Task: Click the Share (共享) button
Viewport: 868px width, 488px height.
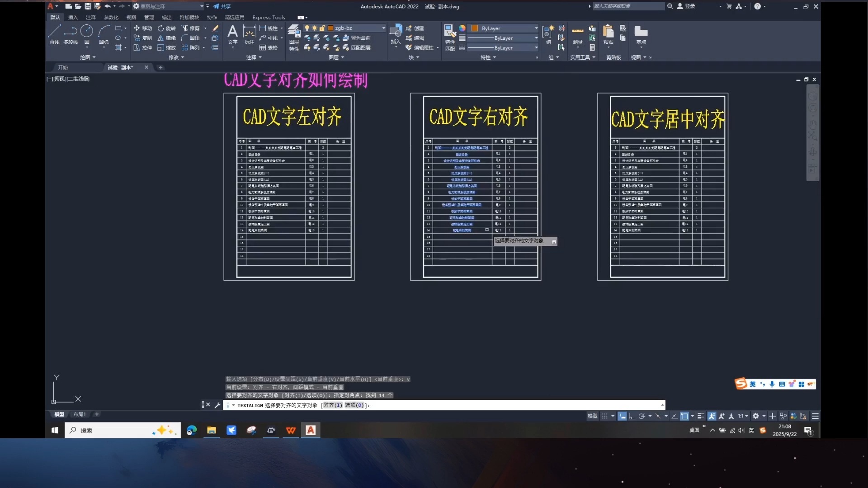Action: coord(222,6)
